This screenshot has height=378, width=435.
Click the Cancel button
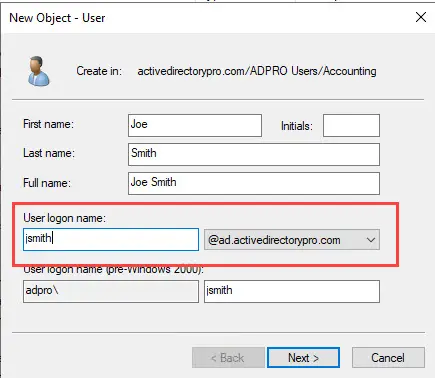(x=388, y=358)
